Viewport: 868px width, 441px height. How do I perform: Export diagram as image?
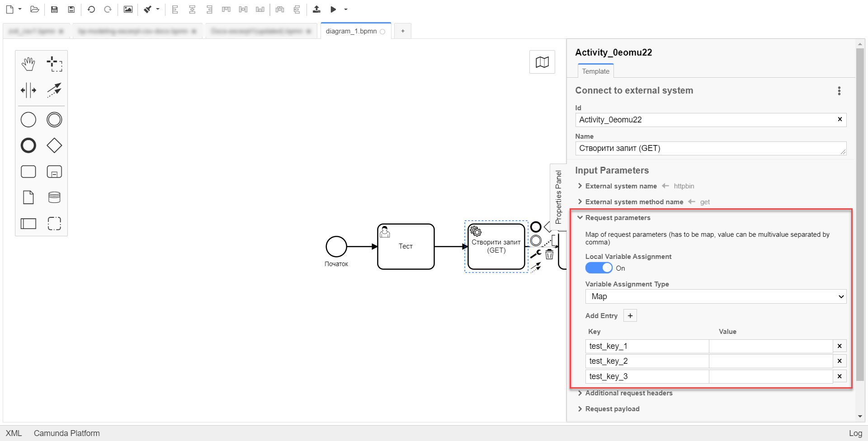click(x=128, y=9)
